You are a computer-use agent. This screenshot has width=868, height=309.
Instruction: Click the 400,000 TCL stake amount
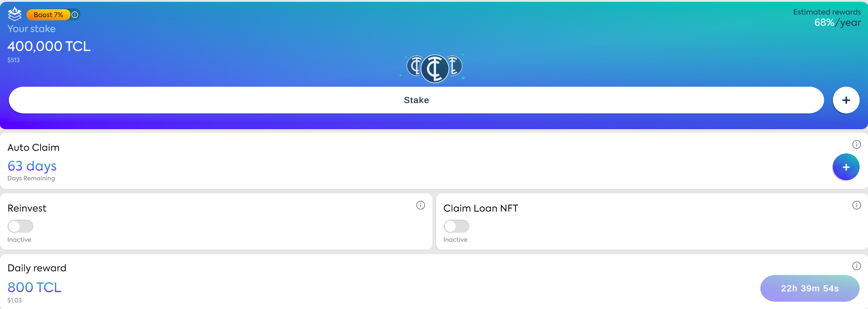click(x=49, y=46)
